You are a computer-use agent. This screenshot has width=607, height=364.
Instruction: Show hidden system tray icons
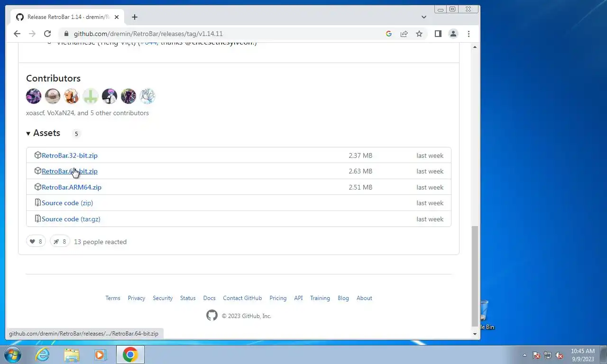coord(524,355)
